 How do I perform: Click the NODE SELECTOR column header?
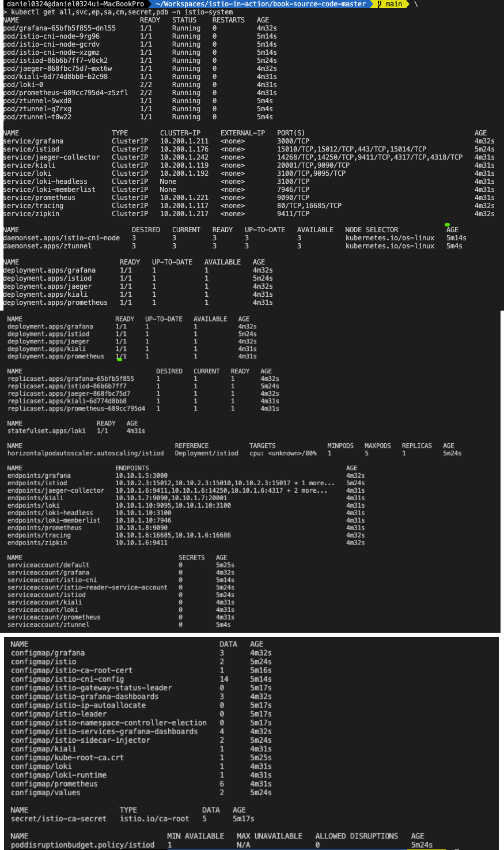tap(372, 229)
